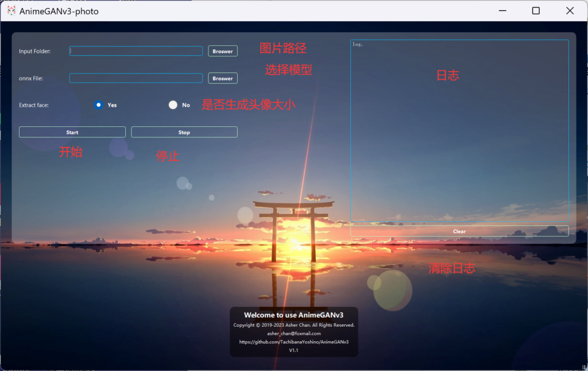
Task: Open Broswer button for onnx File
Action: pyautogui.click(x=223, y=78)
